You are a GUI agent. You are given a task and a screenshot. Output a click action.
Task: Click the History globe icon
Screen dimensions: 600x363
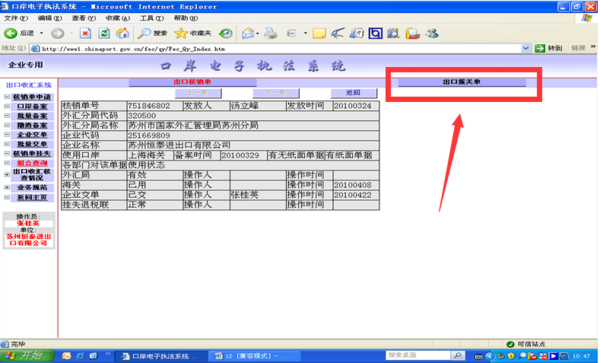point(226,34)
